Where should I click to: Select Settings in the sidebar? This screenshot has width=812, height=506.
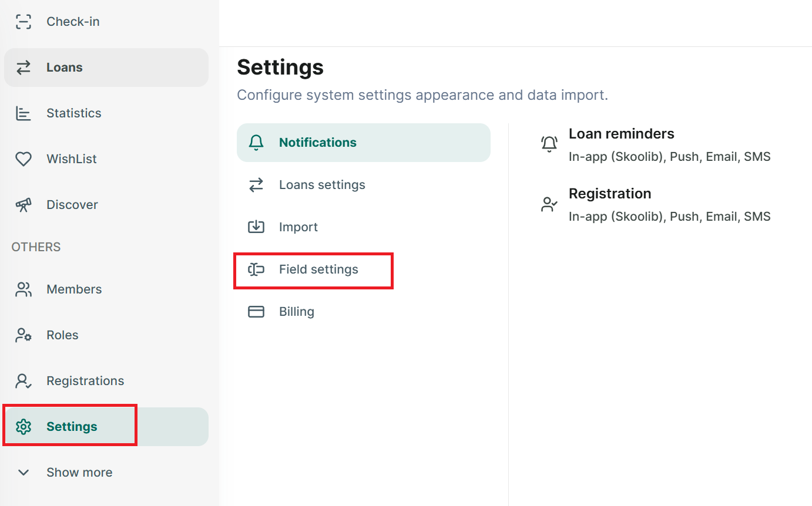(x=106, y=427)
